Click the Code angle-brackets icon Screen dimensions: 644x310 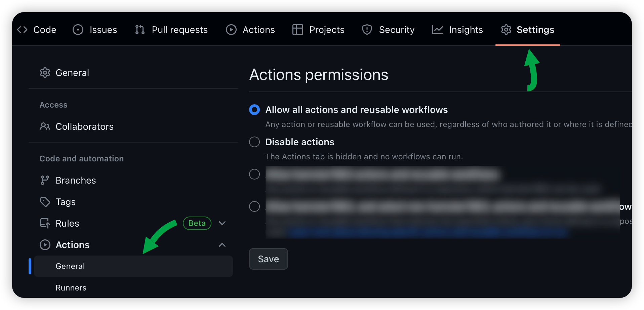[x=22, y=30]
